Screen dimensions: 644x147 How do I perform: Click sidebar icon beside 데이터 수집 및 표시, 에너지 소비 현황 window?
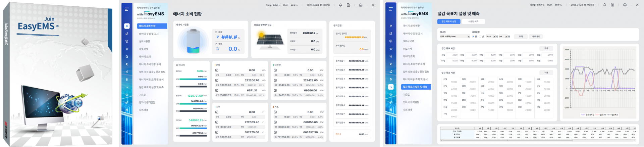click(x=127, y=34)
